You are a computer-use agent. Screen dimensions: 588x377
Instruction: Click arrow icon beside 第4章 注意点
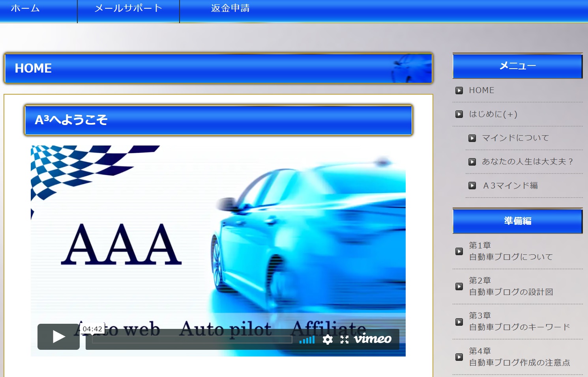tap(459, 357)
